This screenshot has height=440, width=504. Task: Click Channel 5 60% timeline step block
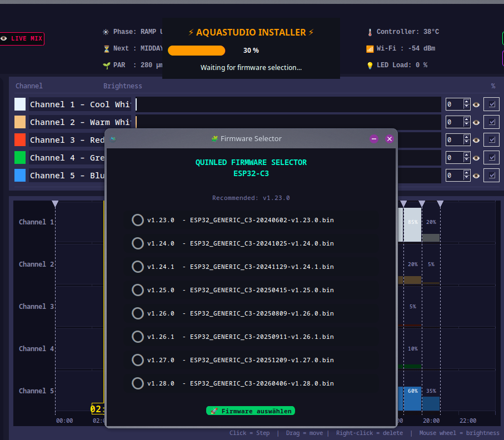click(x=412, y=398)
